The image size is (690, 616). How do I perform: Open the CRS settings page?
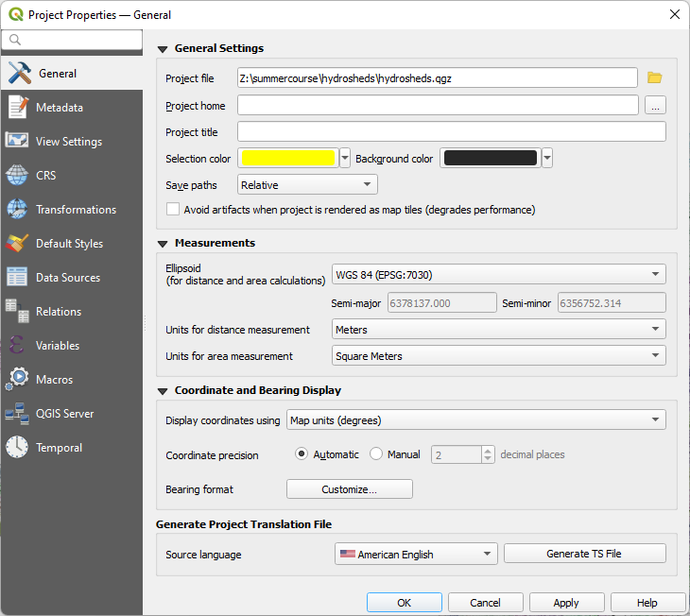click(x=72, y=175)
